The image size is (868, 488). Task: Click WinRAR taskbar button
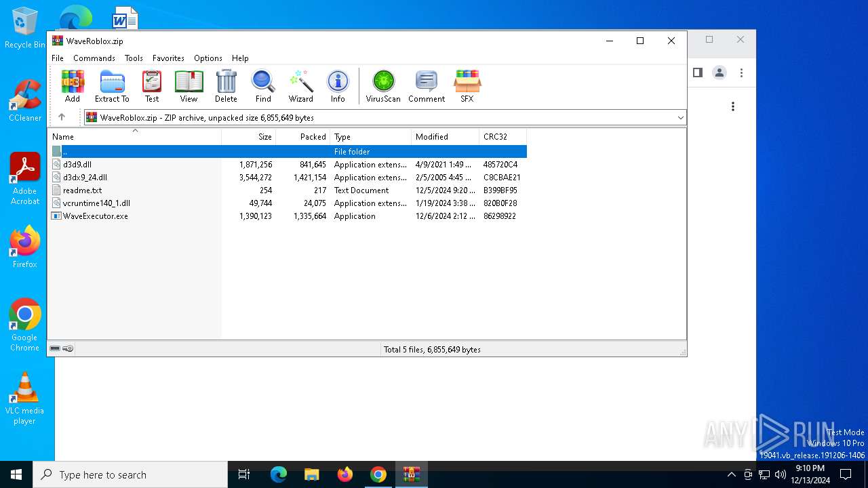tap(411, 474)
